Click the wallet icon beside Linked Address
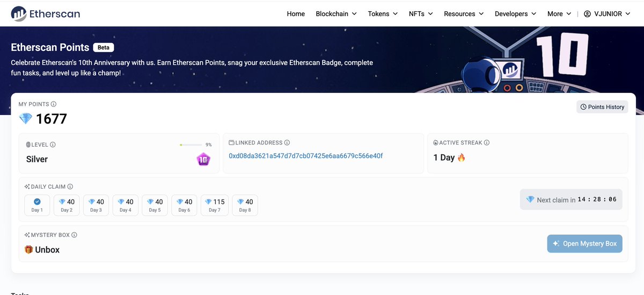 click(232, 143)
